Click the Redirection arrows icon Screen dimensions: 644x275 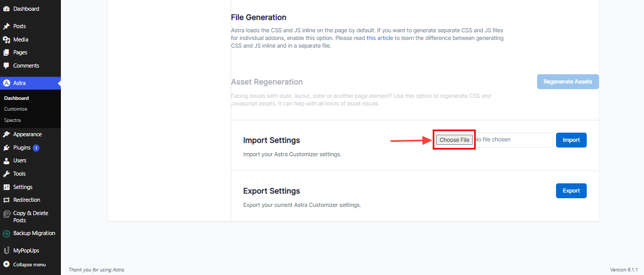click(6, 200)
